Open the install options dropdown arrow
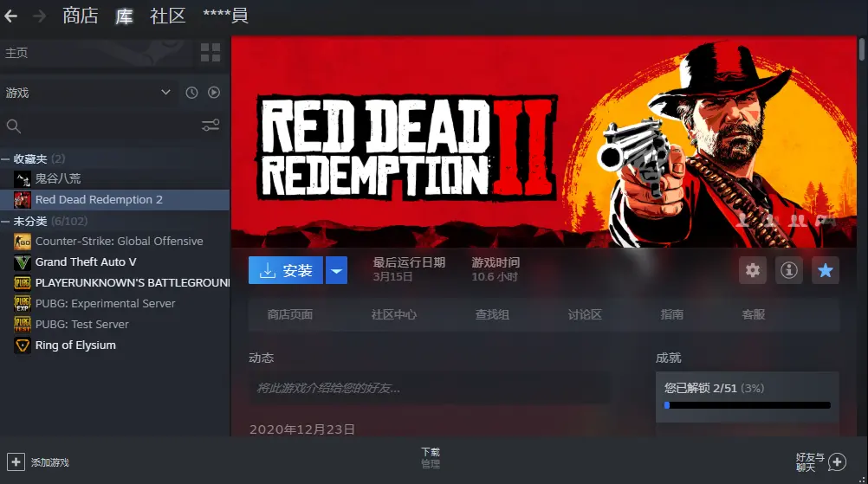The height and width of the screenshot is (484, 868). click(x=337, y=270)
